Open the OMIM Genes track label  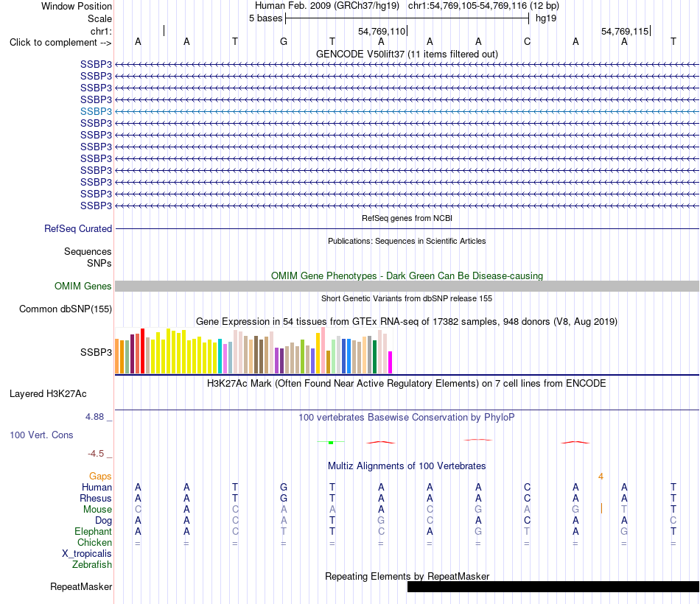[83, 286]
